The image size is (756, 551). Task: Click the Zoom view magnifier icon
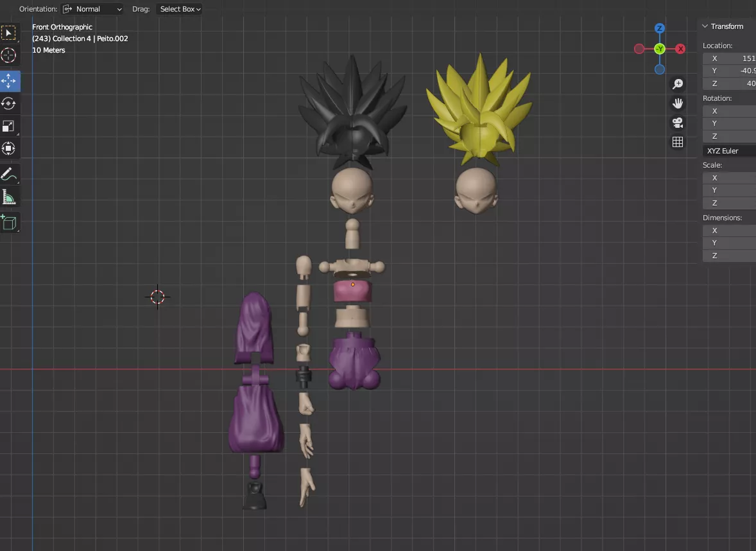click(678, 84)
